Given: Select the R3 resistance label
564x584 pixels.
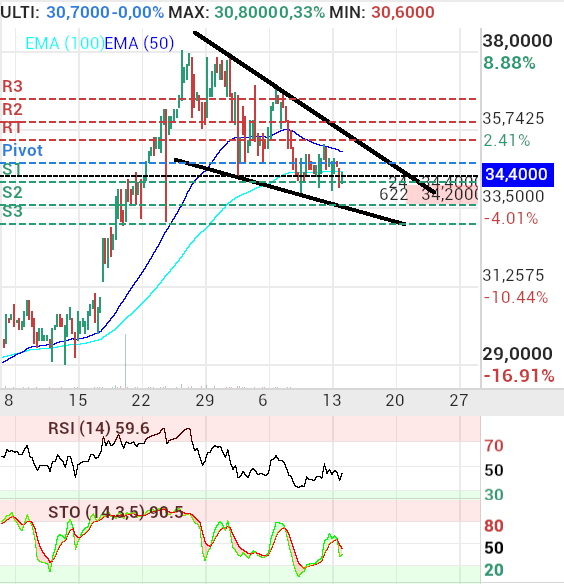Looking at the screenshot, I should tap(13, 86).
